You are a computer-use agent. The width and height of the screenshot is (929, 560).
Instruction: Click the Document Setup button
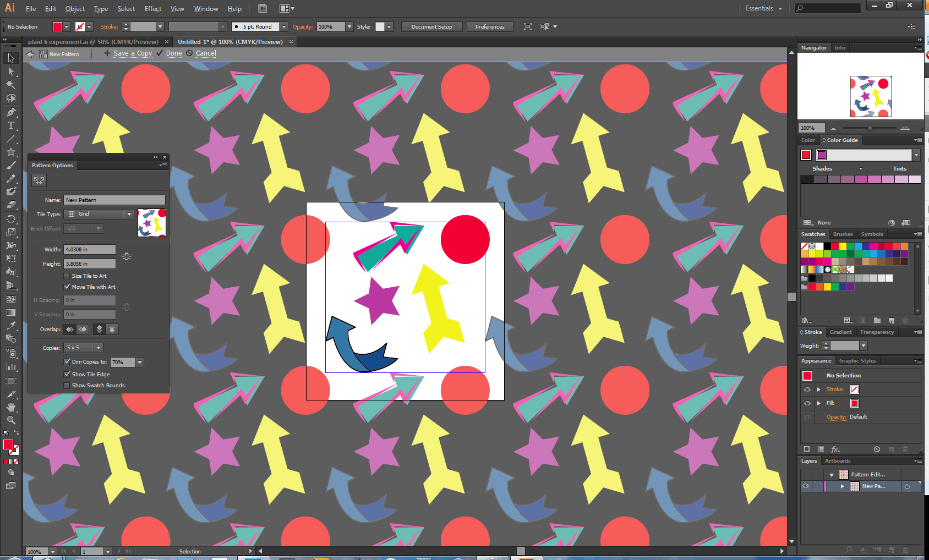coord(431,26)
